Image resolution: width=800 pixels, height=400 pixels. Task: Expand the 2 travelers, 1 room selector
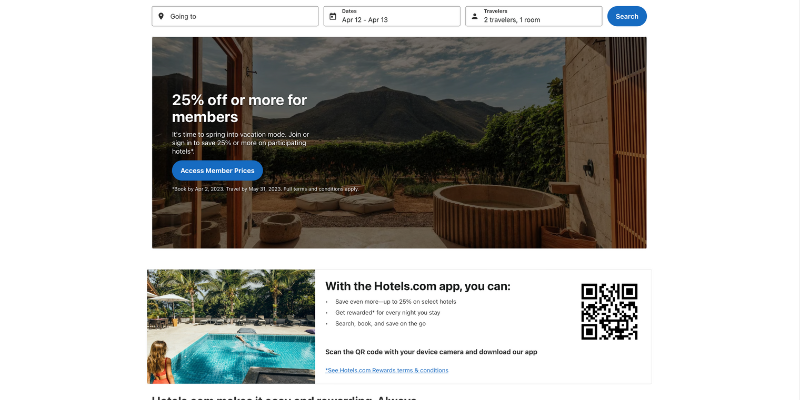point(534,16)
